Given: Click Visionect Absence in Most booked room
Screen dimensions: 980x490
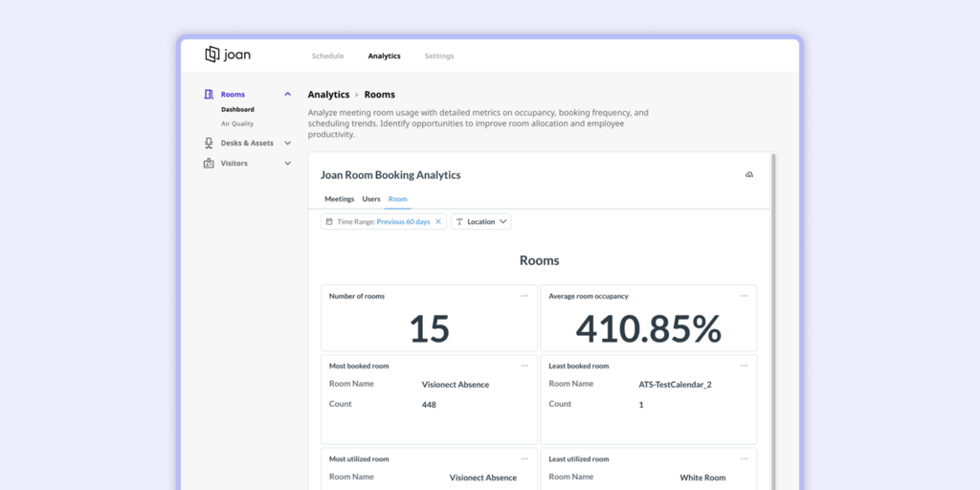Looking at the screenshot, I should click(456, 385).
